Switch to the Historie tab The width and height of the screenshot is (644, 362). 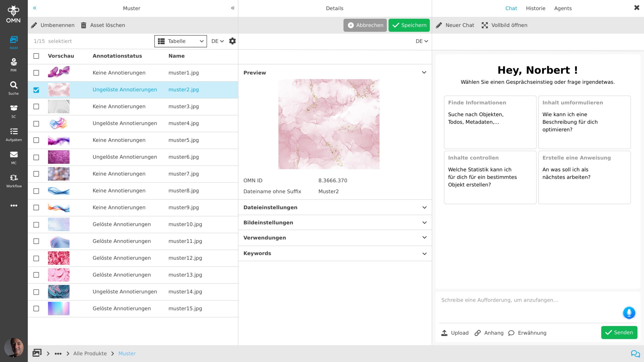(x=535, y=8)
